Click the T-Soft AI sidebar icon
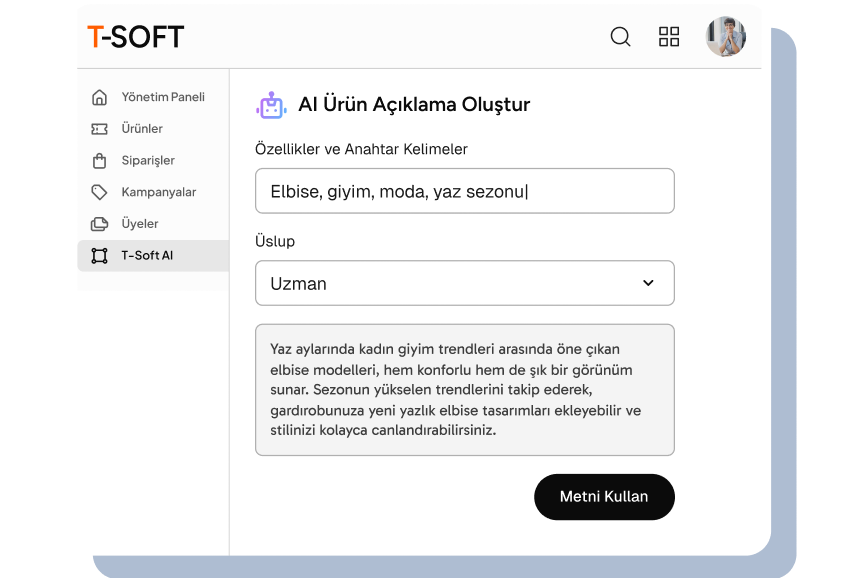Viewport: 864px width, 578px height. pos(101,255)
